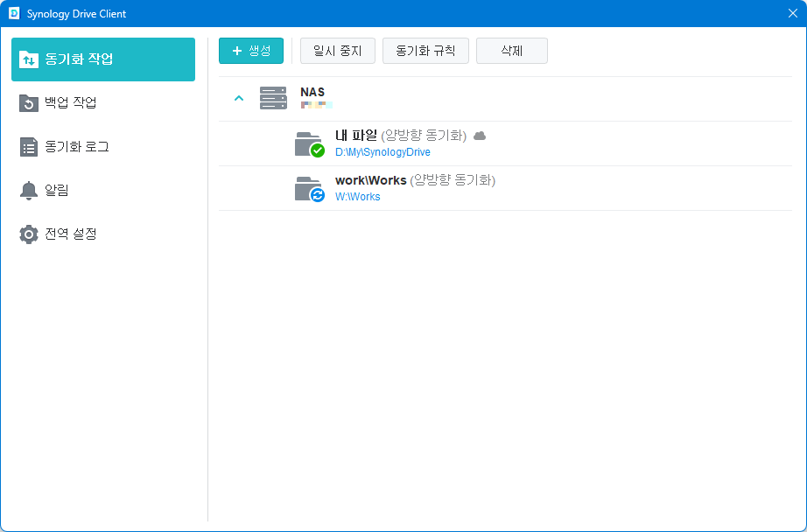This screenshot has height=532, width=807.
Task: Collapse the NAS server task list
Action: (x=239, y=98)
